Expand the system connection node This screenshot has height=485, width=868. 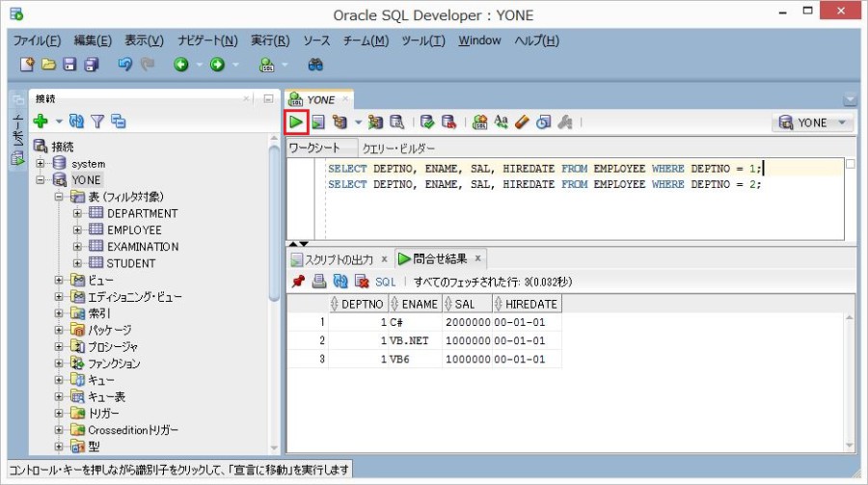pos(41,163)
